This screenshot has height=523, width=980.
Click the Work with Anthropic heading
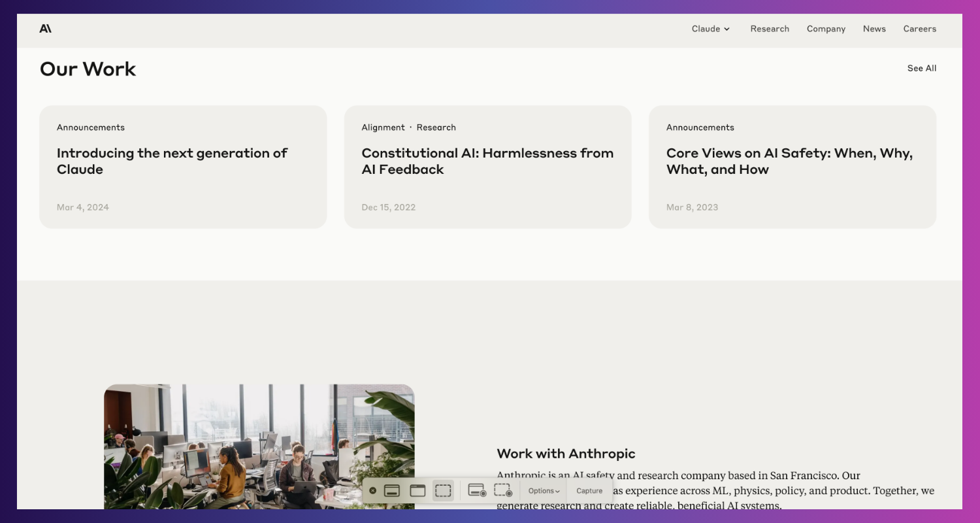coord(566,454)
